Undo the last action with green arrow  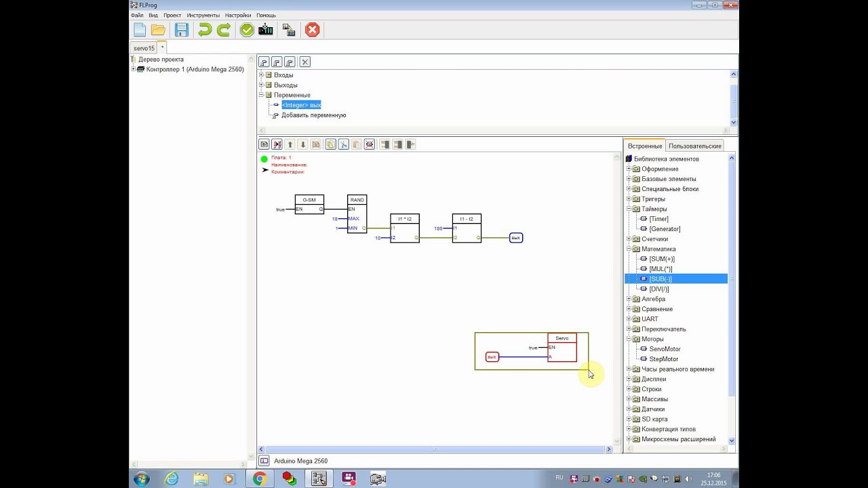pyautogui.click(x=204, y=30)
